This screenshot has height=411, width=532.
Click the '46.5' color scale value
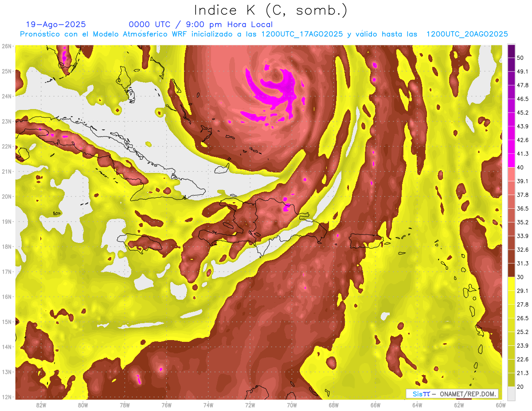tap(522, 99)
